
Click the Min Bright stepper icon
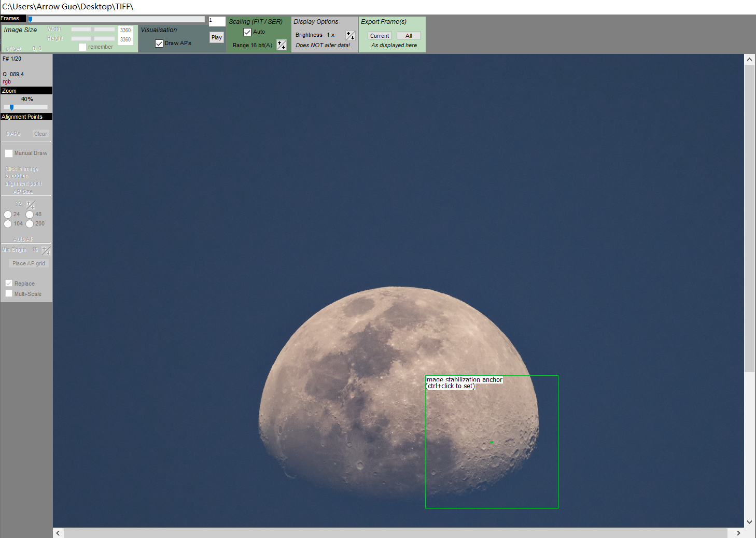pyautogui.click(x=46, y=250)
